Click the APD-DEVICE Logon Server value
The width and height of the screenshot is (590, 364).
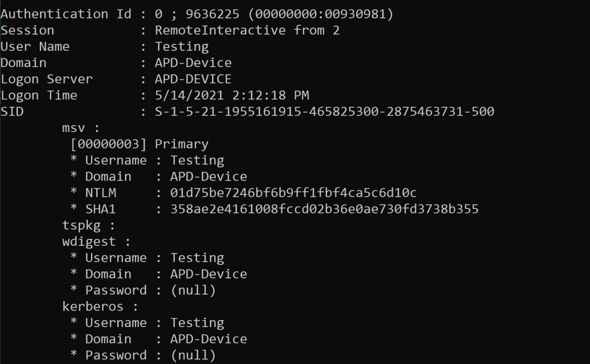click(193, 79)
